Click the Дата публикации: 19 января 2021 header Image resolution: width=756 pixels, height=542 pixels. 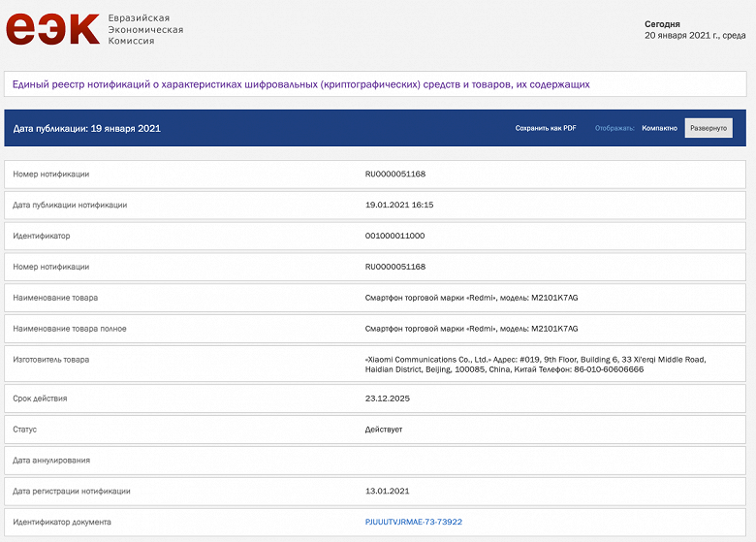pos(86,128)
